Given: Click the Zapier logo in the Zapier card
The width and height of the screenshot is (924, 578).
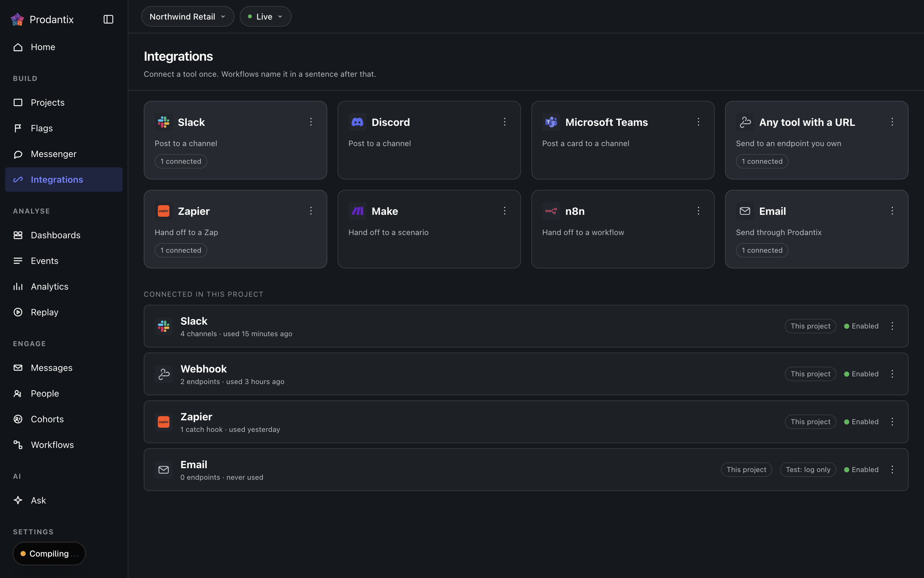Looking at the screenshot, I should pyautogui.click(x=163, y=211).
